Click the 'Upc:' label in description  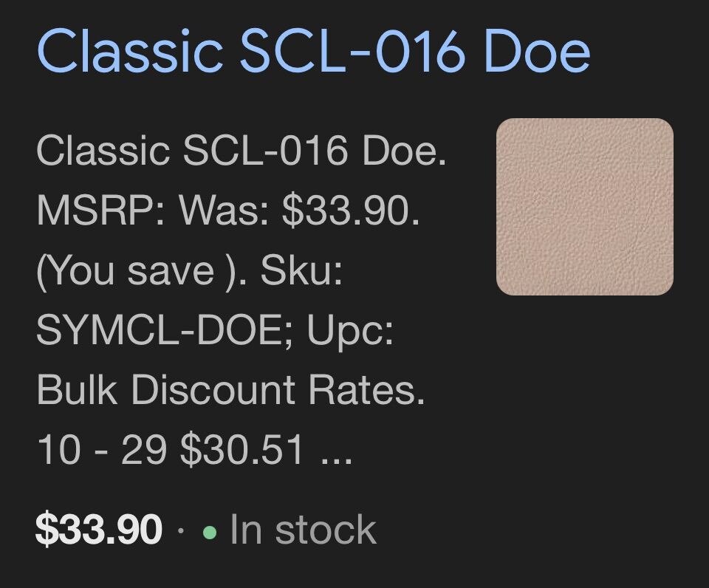351,331
